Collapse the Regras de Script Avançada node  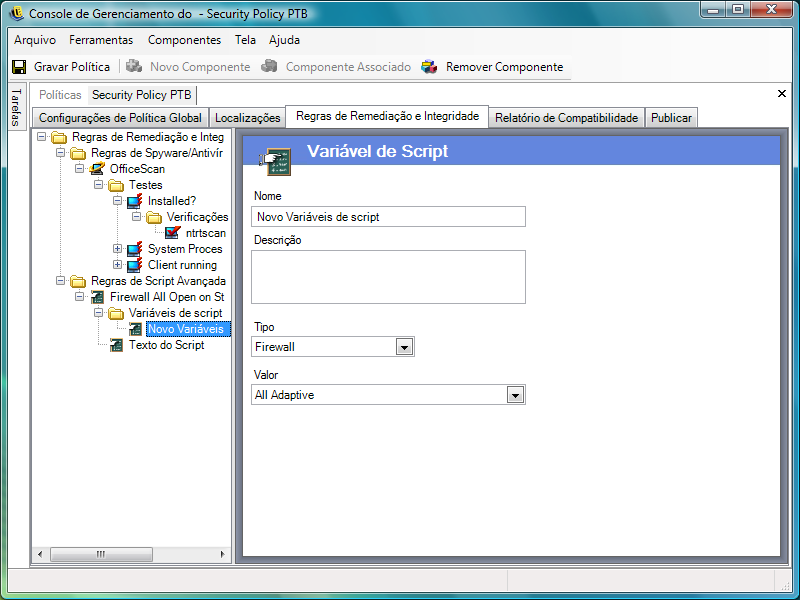point(61,281)
